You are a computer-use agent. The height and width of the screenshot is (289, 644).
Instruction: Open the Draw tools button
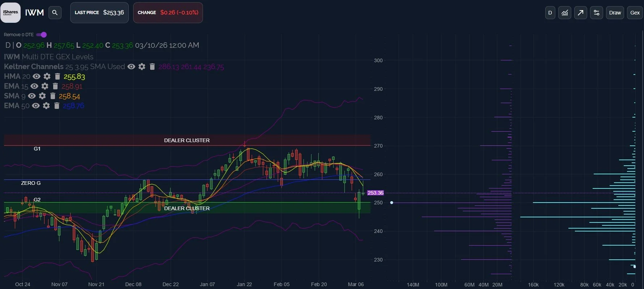pos(615,13)
